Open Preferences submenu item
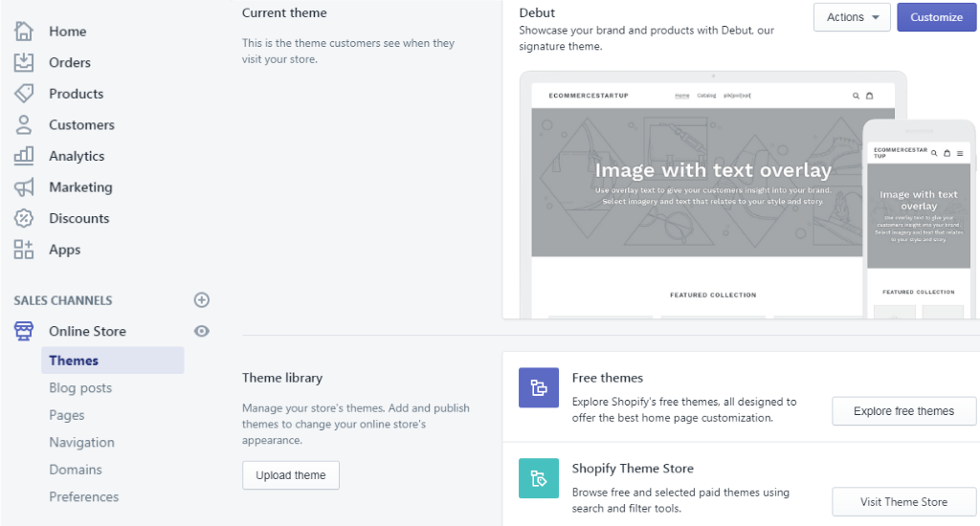This screenshot has width=980, height=526. [x=84, y=496]
